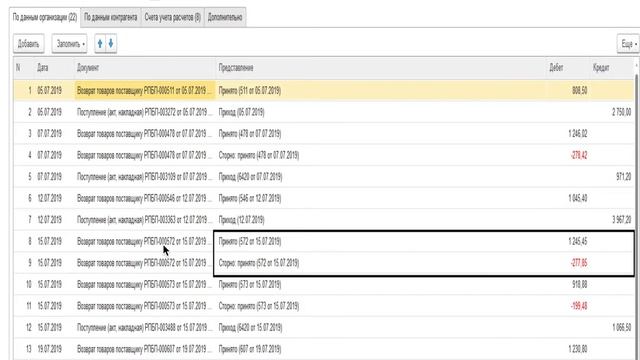
Task: Click the Добавить button
Action: pyautogui.click(x=29, y=44)
